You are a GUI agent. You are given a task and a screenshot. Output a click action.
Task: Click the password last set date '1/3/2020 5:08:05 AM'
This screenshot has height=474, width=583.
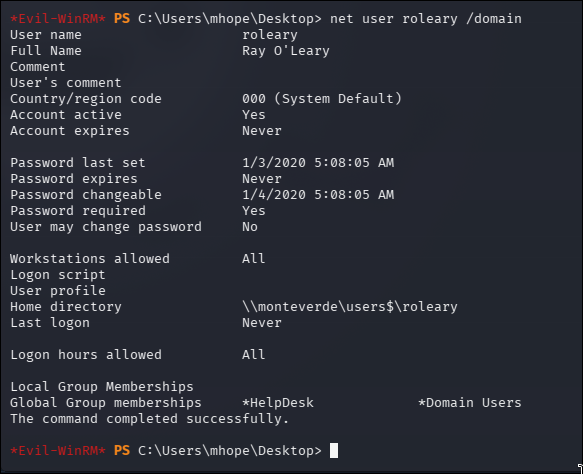(318, 163)
